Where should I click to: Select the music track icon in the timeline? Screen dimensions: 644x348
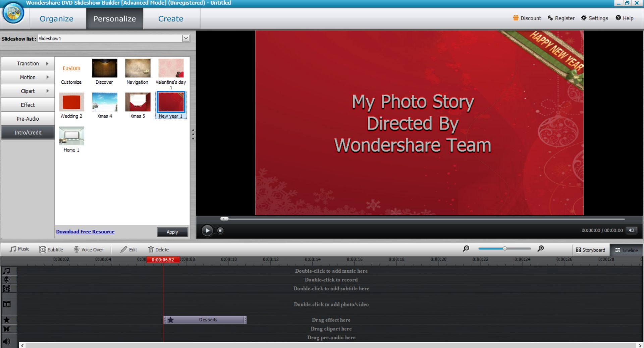coord(7,271)
